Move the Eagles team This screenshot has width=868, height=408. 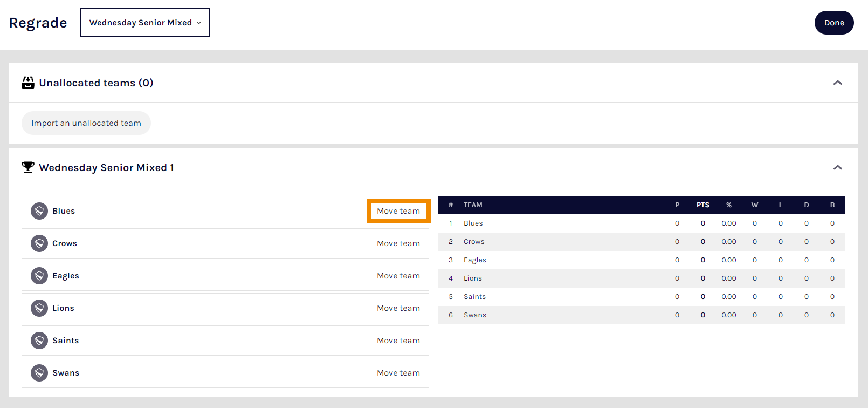398,276
